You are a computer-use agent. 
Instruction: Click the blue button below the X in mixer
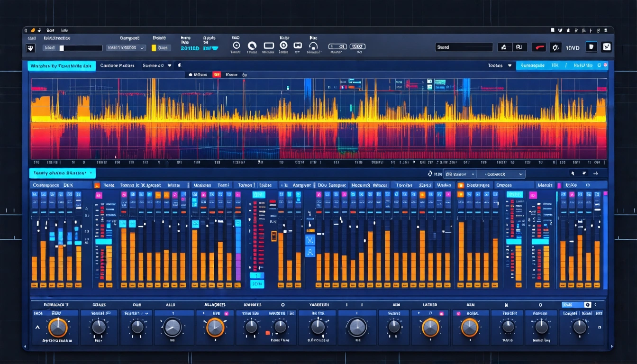(310, 252)
